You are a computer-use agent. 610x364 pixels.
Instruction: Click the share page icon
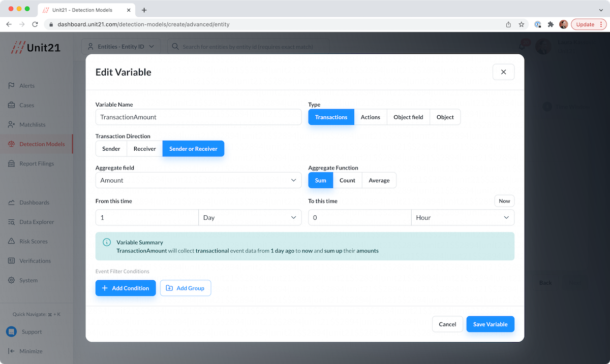tap(508, 24)
